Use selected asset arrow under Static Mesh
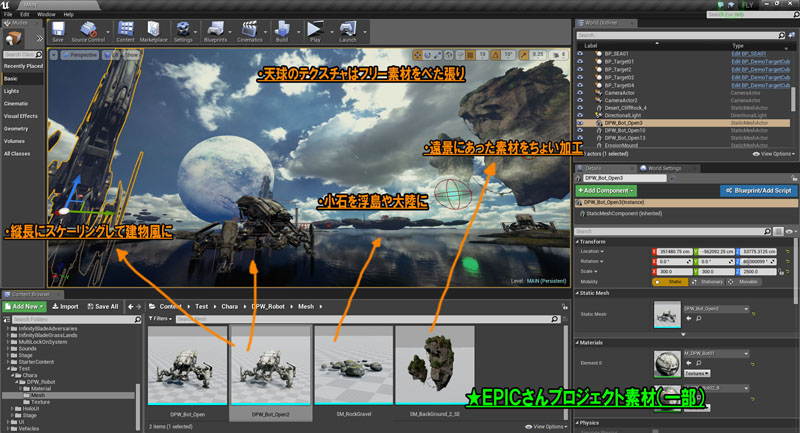800x433 pixels. click(689, 318)
